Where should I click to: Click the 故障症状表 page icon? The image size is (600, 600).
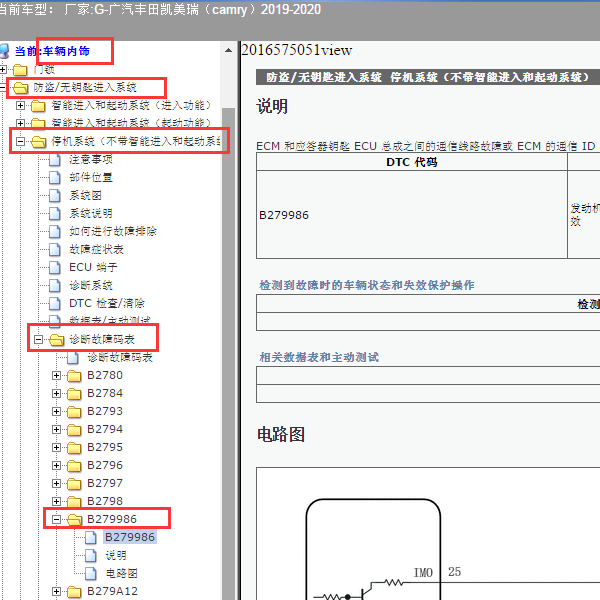click(x=55, y=249)
